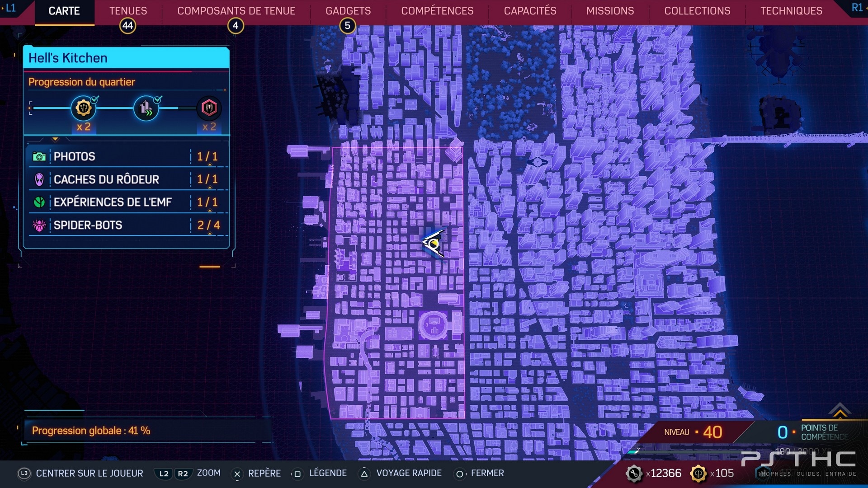Click the Spider-Bots 2 / 4 counter
Screen dimensions: 868x488
[208, 225]
